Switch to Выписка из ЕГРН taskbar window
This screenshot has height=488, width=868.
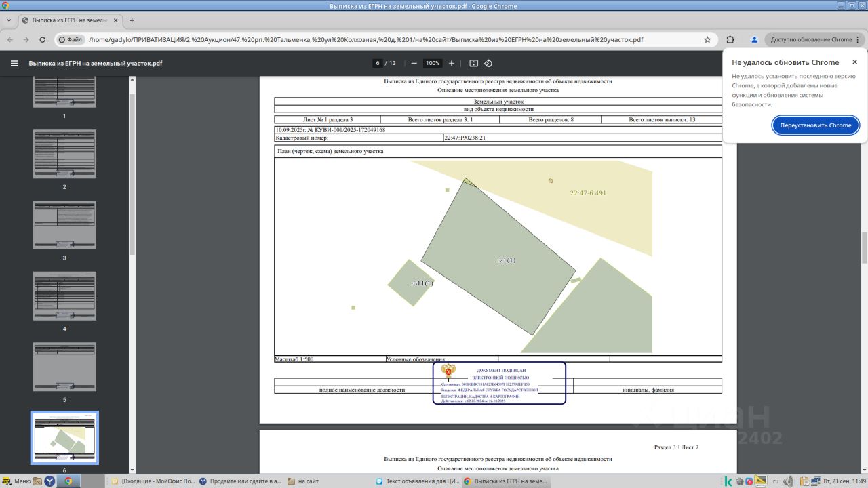pyautogui.click(x=505, y=481)
